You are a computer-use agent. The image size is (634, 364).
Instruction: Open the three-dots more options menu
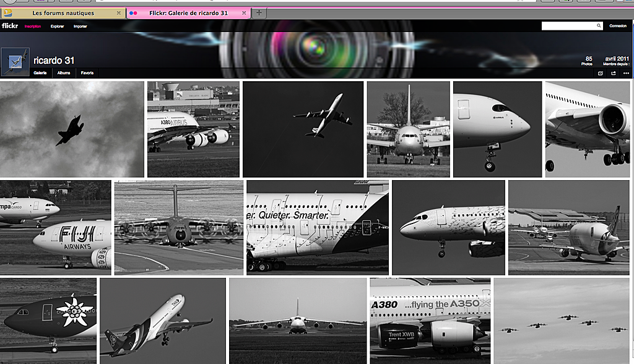626,73
